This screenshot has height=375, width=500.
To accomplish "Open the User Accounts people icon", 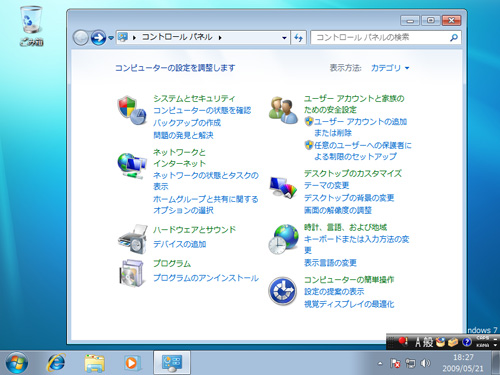I will pos(283,110).
